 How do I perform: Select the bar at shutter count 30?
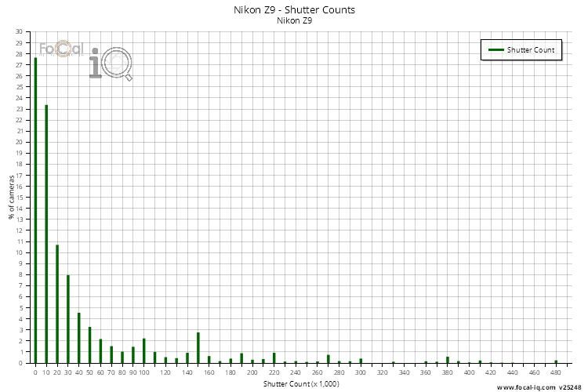(68, 319)
